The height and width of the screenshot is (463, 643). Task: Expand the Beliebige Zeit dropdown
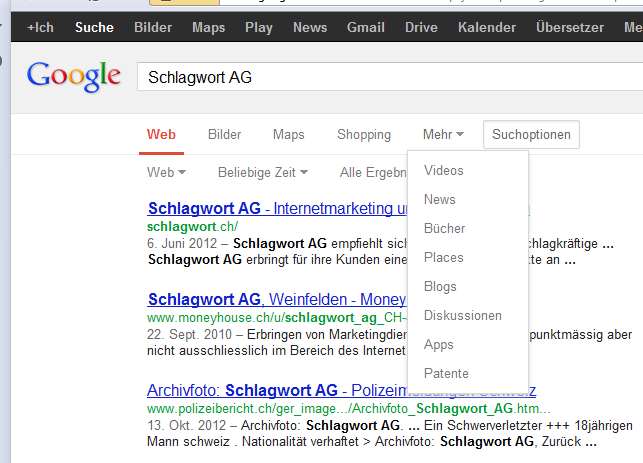(x=262, y=172)
